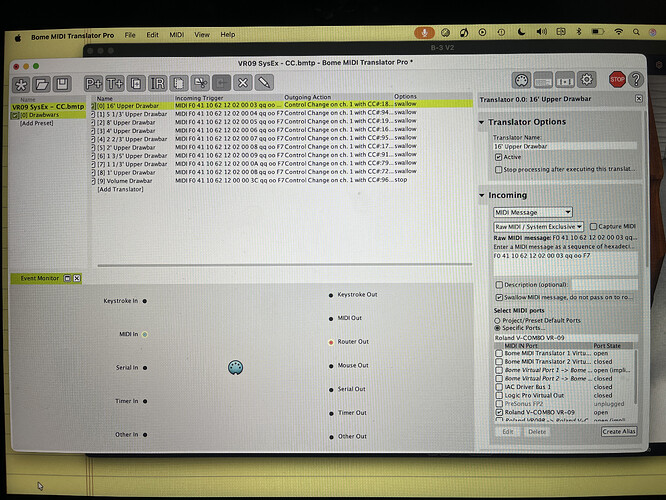Viewport: 666px width, 500px height.
Task: Open Raw MIDI / System Exclusive dropdown
Action: tap(538, 227)
